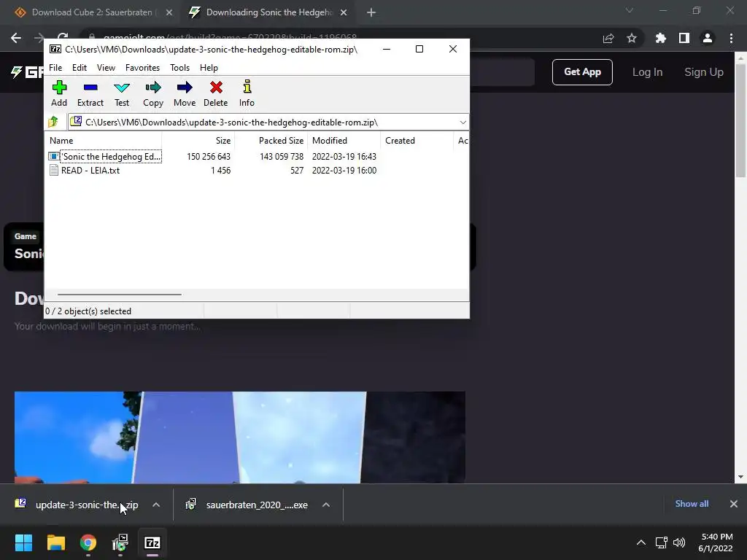Click the Chrome taskbar icon
This screenshot has width=747, height=560.
[88, 542]
